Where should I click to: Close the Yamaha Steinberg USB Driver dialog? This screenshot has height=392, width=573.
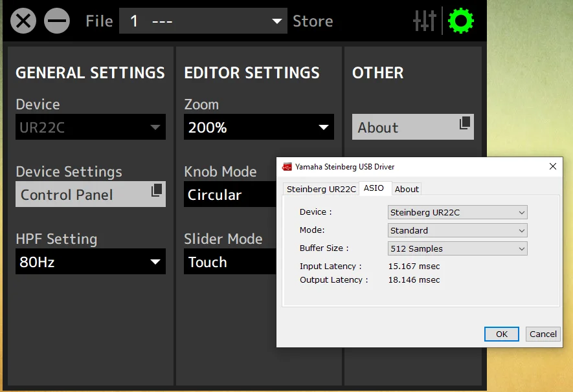[552, 166]
